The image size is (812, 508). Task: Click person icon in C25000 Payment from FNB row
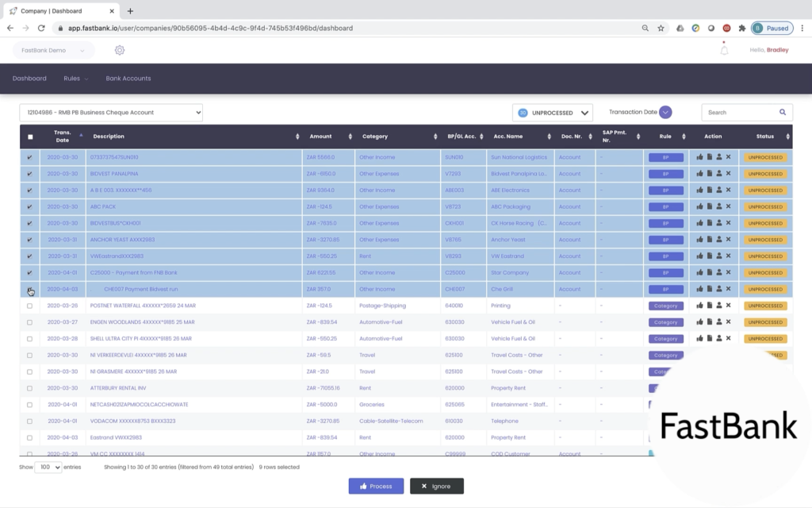[718, 273]
